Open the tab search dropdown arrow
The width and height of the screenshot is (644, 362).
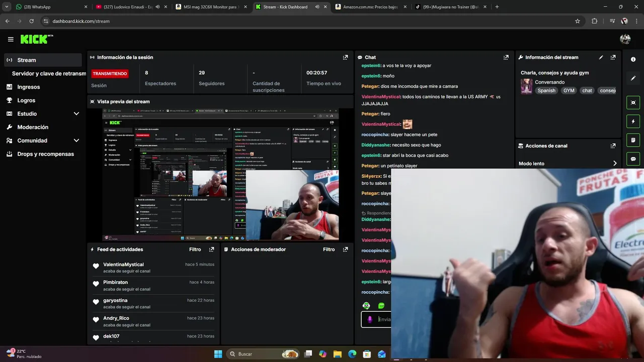click(x=7, y=7)
